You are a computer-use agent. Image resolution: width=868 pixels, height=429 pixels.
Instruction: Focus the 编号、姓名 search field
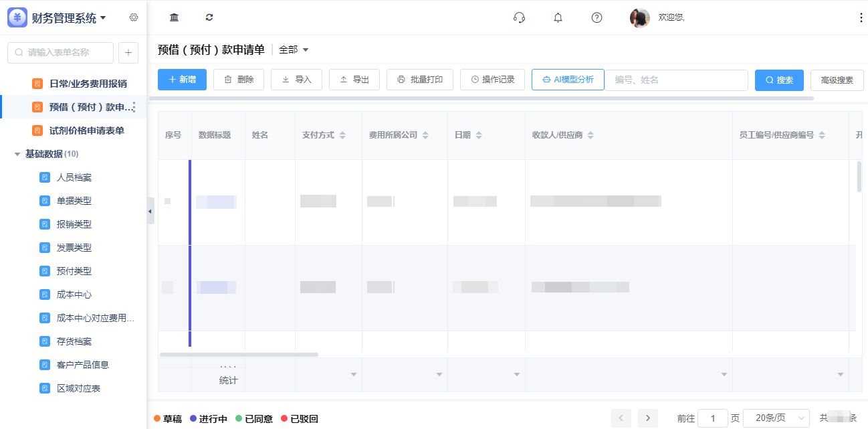pyautogui.click(x=676, y=80)
